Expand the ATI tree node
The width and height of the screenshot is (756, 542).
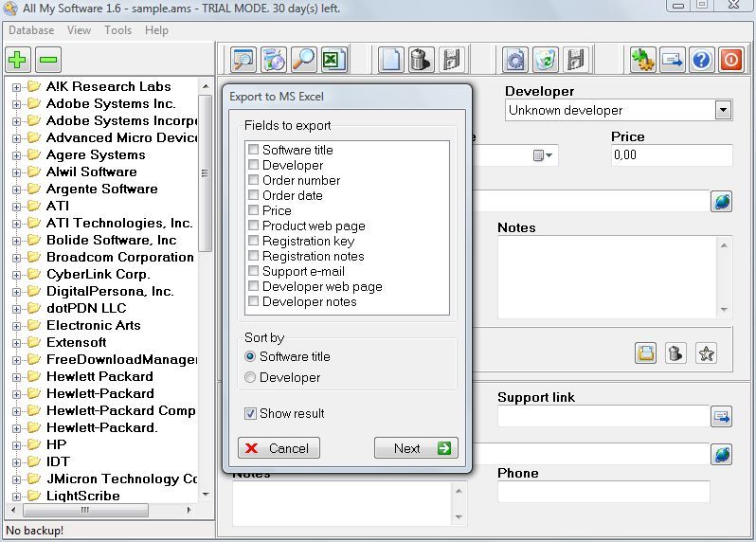coord(16,207)
